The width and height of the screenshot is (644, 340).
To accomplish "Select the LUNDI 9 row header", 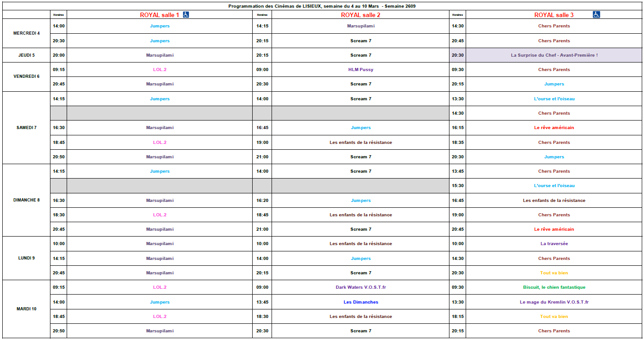I will (27, 258).
